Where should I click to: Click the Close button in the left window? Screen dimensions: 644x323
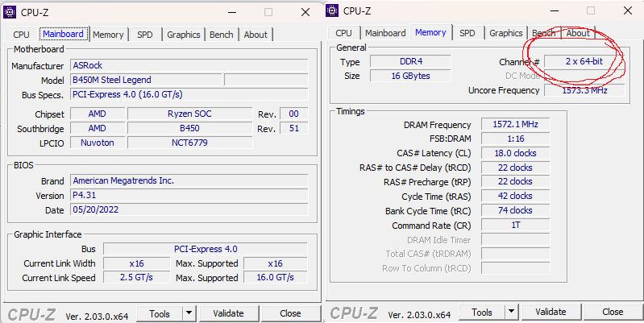[290, 314]
